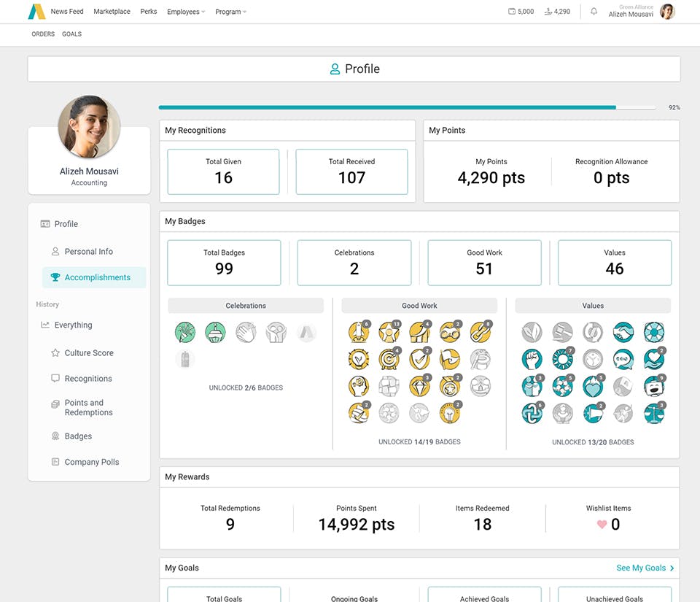Select the handshake Values badge
Image resolution: width=700 pixels, height=602 pixels.
[623, 332]
